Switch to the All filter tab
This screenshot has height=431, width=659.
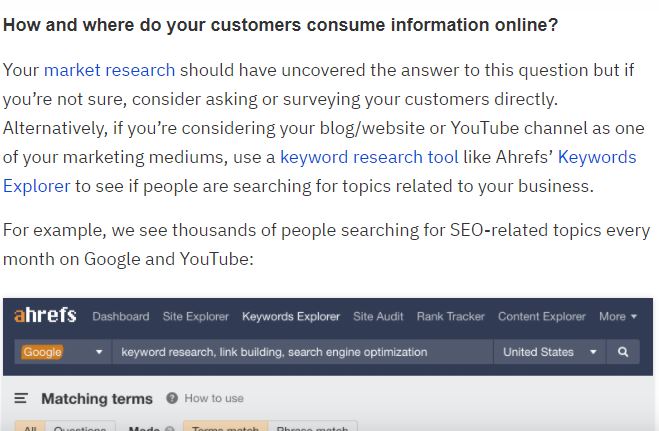(30, 426)
